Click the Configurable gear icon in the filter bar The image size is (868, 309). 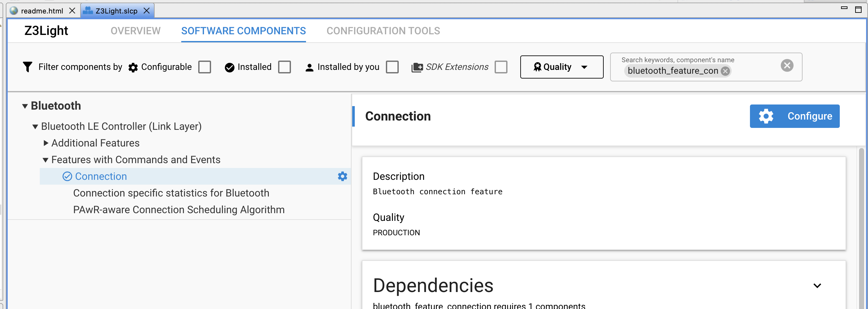tap(133, 67)
